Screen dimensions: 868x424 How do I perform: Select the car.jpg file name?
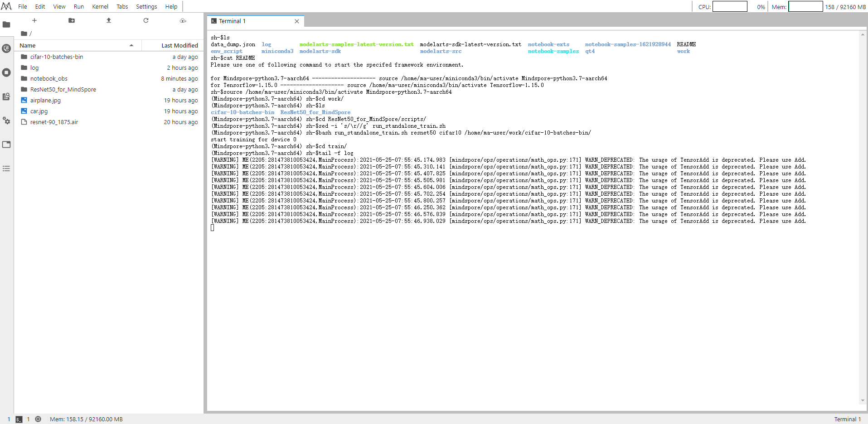click(39, 111)
